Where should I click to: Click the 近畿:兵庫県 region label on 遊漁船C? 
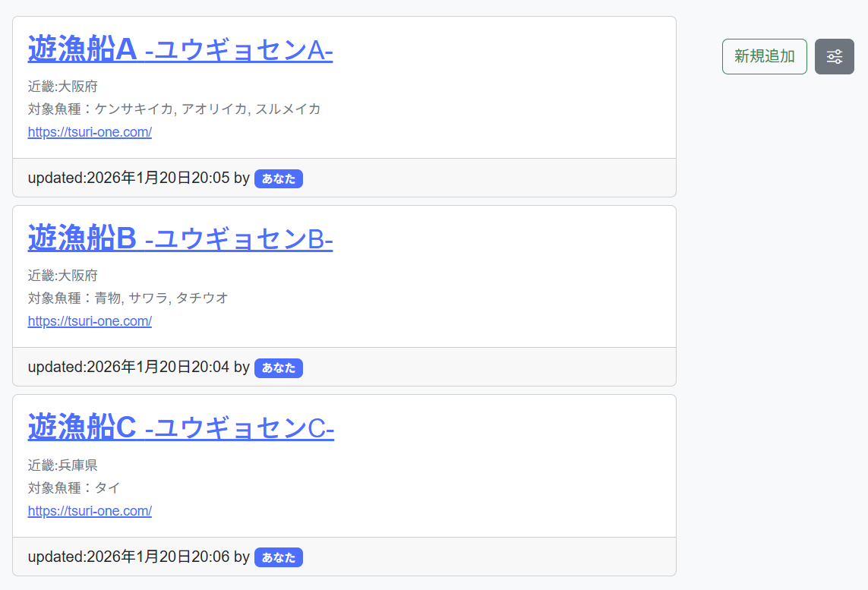pyautogui.click(x=62, y=465)
